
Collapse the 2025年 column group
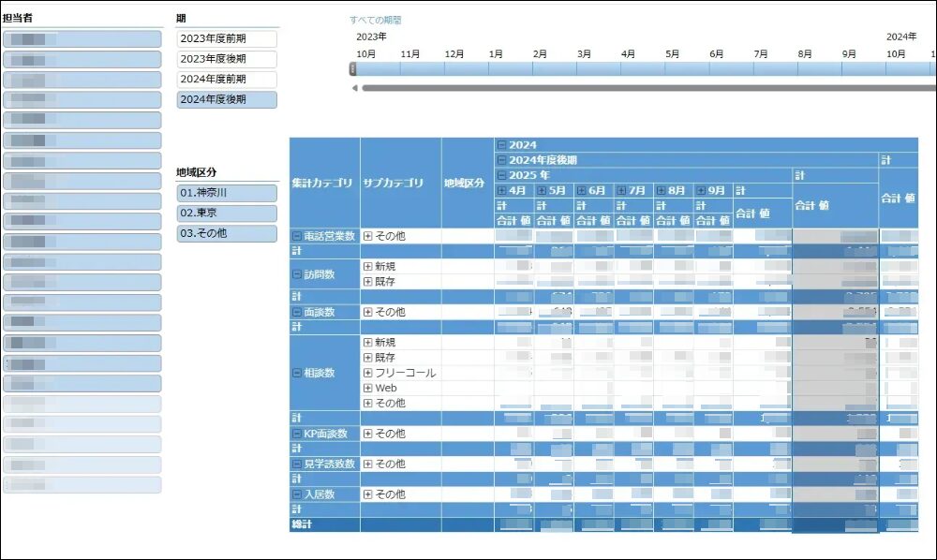[501, 175]
